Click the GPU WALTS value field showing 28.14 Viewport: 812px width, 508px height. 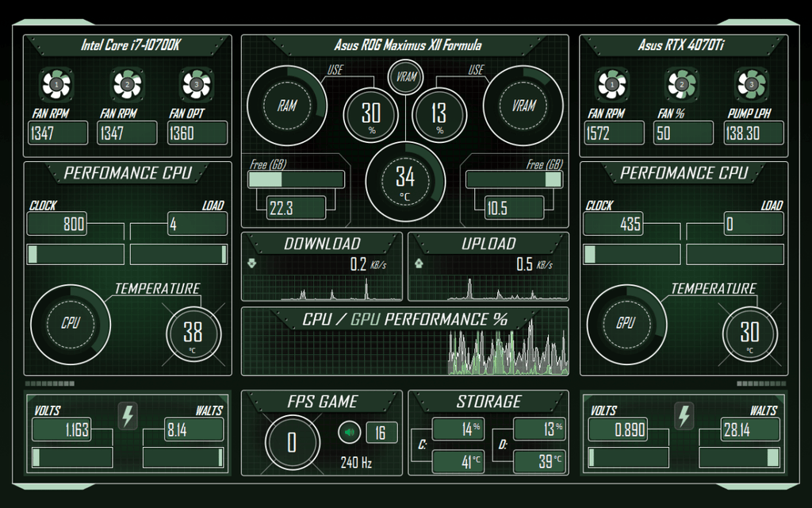coord(739,430)
